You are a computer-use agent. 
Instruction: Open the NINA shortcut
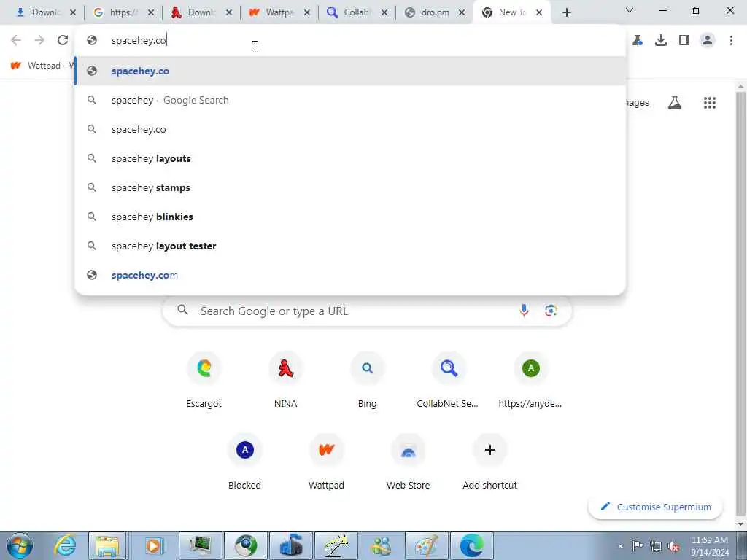(285, 381)
